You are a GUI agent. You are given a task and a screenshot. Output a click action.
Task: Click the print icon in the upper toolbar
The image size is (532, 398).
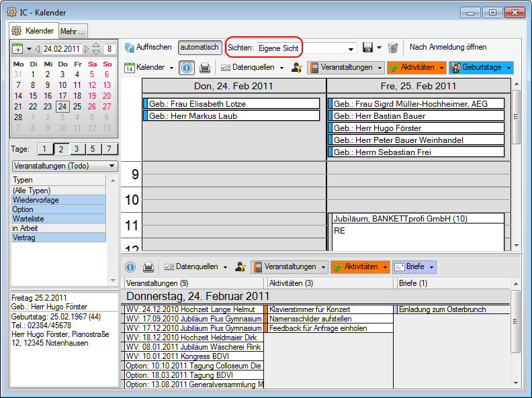click(x=205, y=68)
